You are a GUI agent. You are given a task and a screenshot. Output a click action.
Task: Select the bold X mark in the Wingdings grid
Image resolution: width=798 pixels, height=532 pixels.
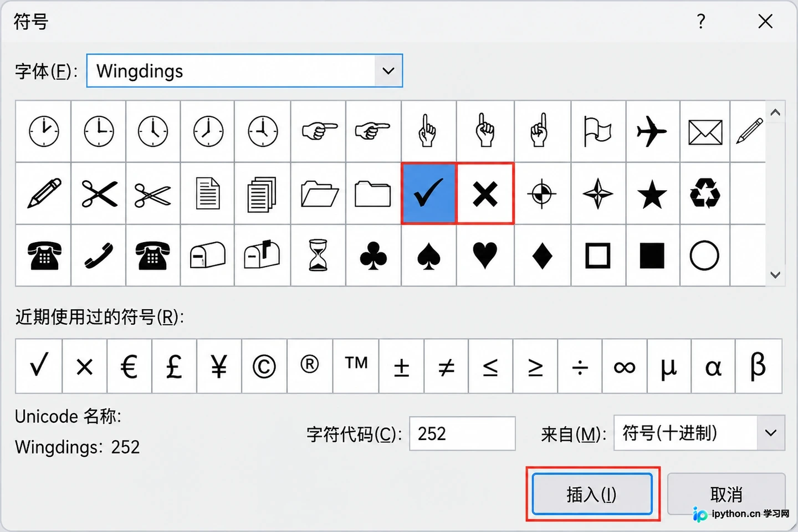pyautogui.click(x=485, y=193)
